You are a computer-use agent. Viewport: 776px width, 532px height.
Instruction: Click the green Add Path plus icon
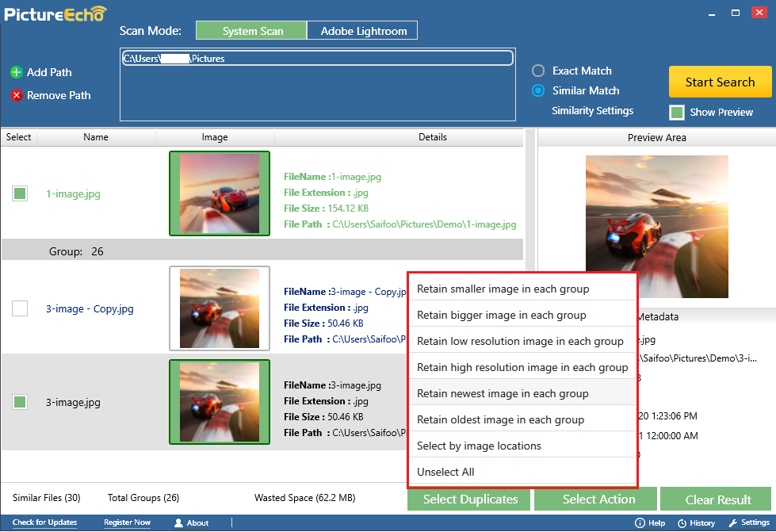[x=17, y=72]
